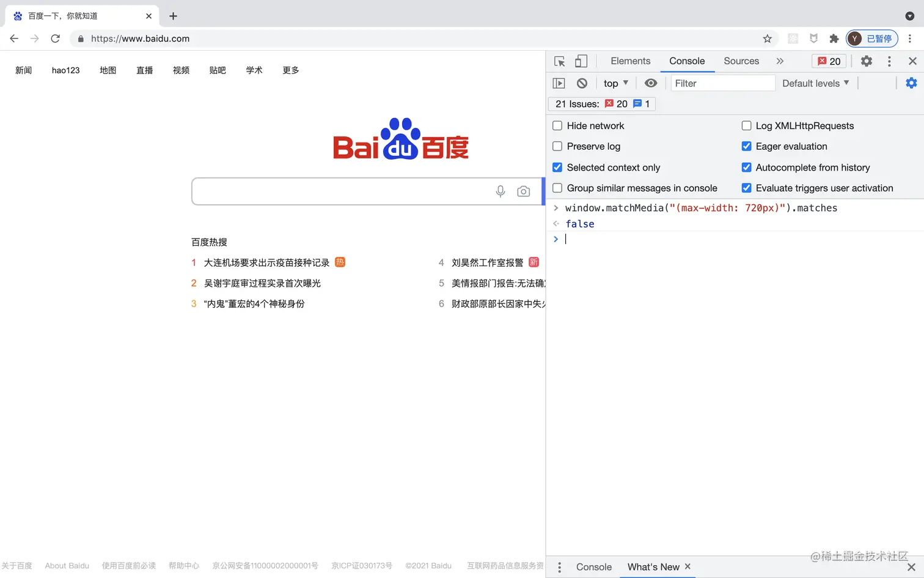Activate the inspect element picker icon
Image resolution: width=924 pixels, height=578 pixels.
click(559, 61)
